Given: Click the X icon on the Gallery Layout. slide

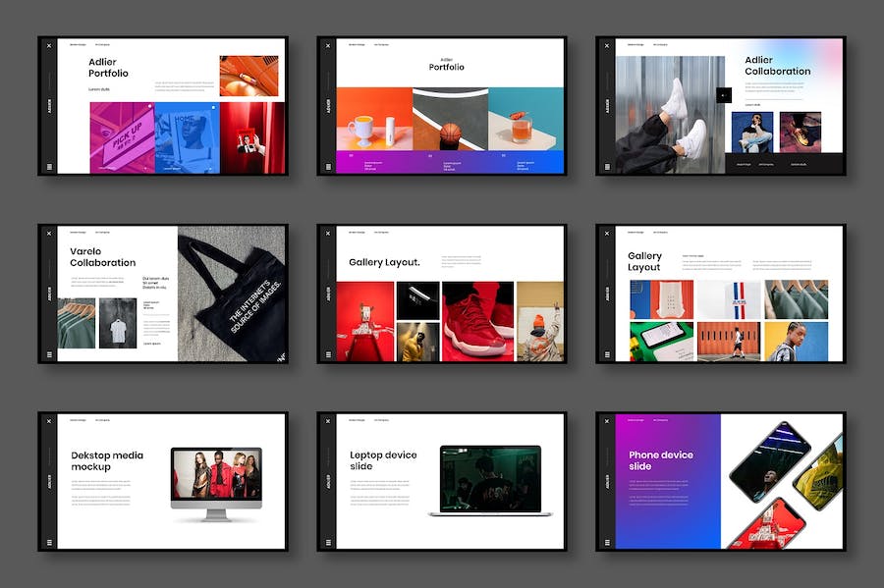Looking at the screenshot, I should 327,234.
